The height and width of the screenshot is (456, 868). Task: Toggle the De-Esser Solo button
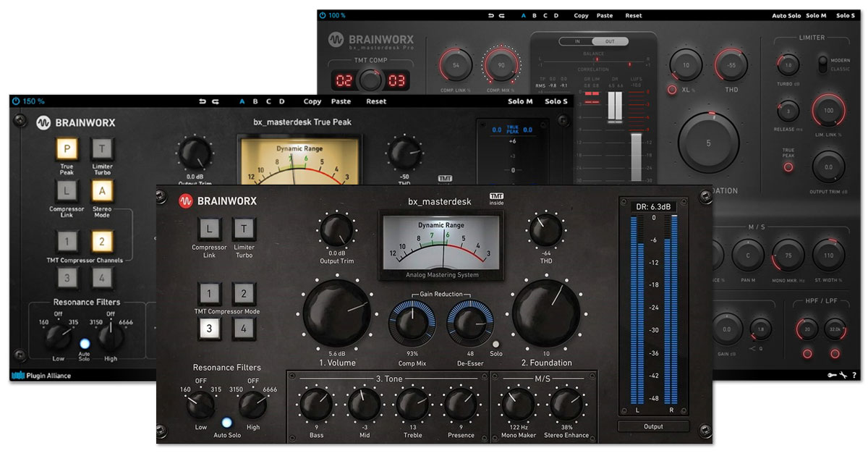pyautogui.click(x=496, y=345)
